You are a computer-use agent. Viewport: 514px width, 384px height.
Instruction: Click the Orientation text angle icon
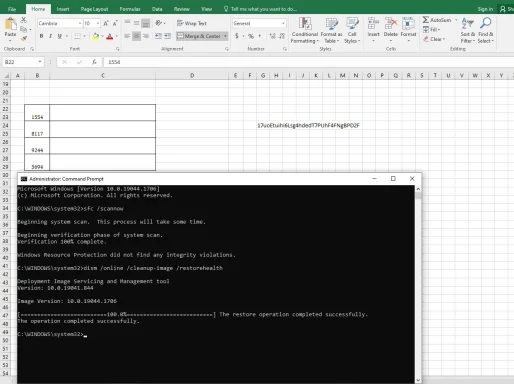click(x=159, y=23)
